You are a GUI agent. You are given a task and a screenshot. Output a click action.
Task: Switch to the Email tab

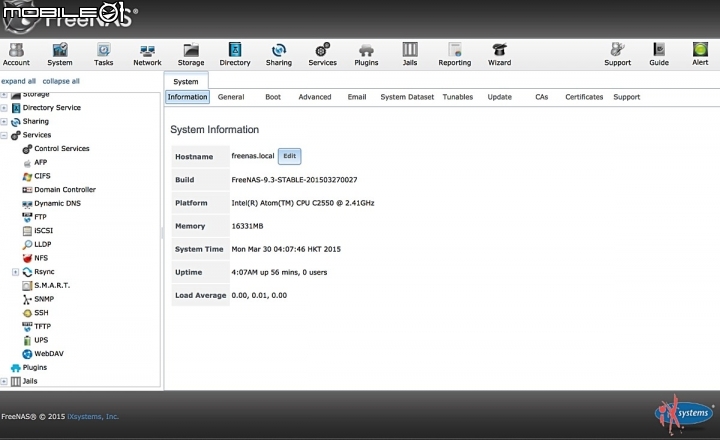tap(357, 97)
